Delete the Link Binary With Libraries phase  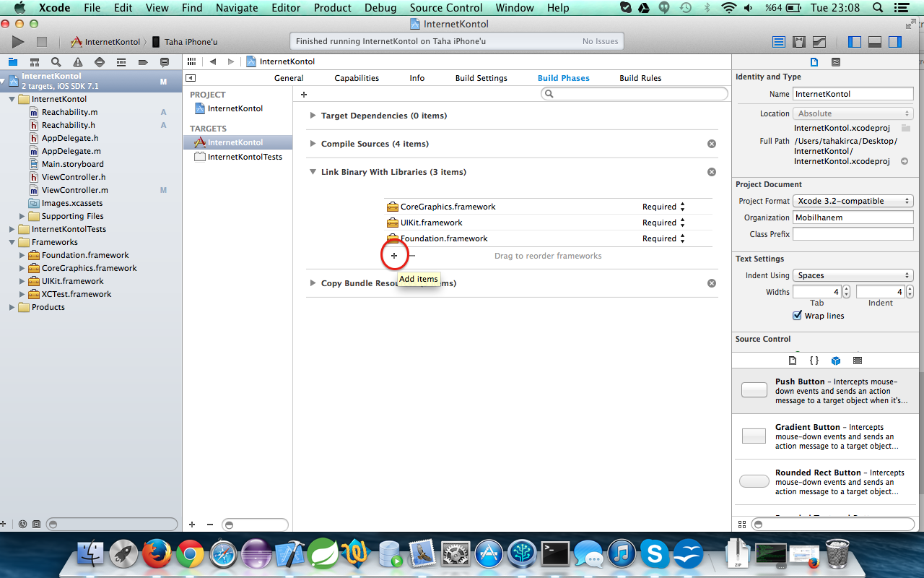pyautogui.click(x=712, y=172)
